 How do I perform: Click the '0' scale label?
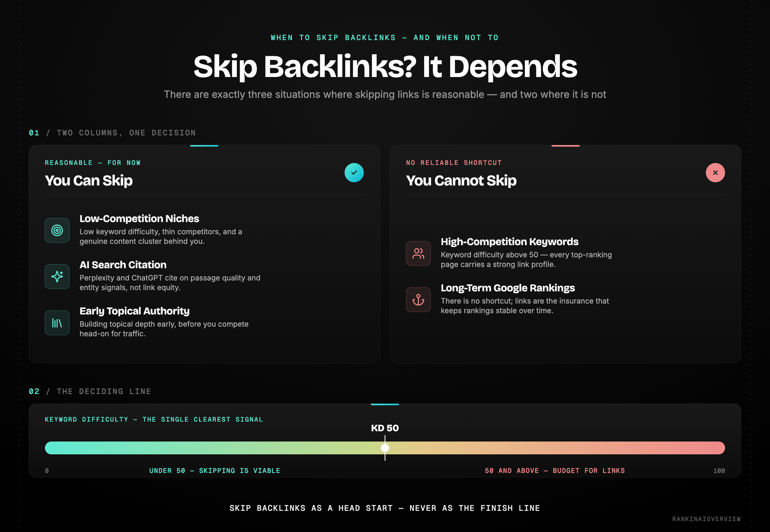(x=47, y=471)
